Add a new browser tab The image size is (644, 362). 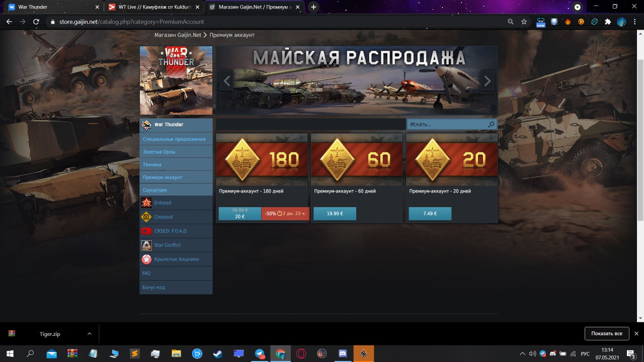click(314, 7)
